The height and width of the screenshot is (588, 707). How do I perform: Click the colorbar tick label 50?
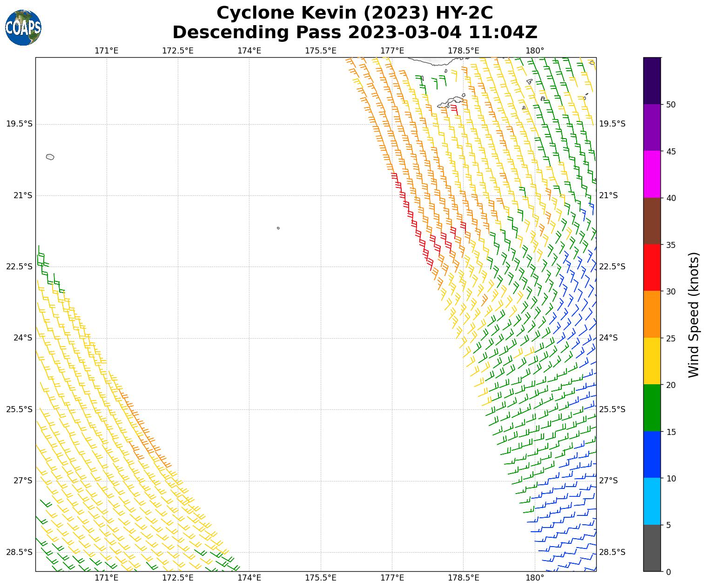671,104
